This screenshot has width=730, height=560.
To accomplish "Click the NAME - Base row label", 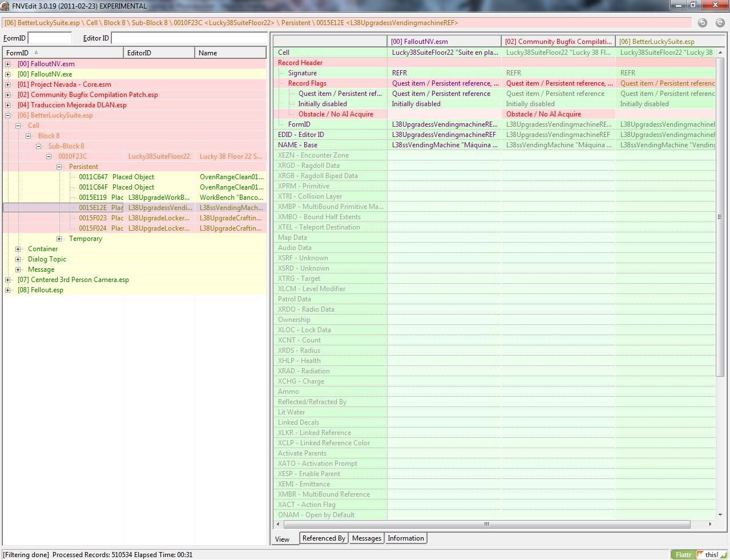I will pyautogui.click(x=297, y=145).
